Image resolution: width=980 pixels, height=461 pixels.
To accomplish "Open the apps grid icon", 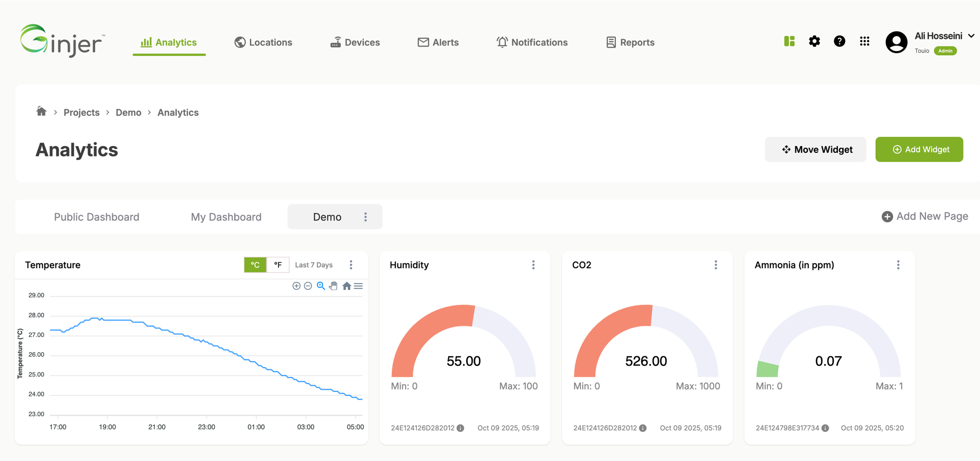I will 865,41.
